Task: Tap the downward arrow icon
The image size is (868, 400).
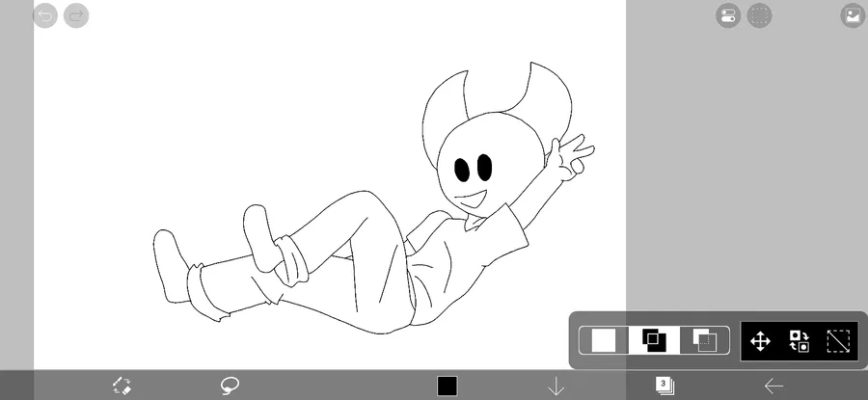Action: (x=556, y=387)
